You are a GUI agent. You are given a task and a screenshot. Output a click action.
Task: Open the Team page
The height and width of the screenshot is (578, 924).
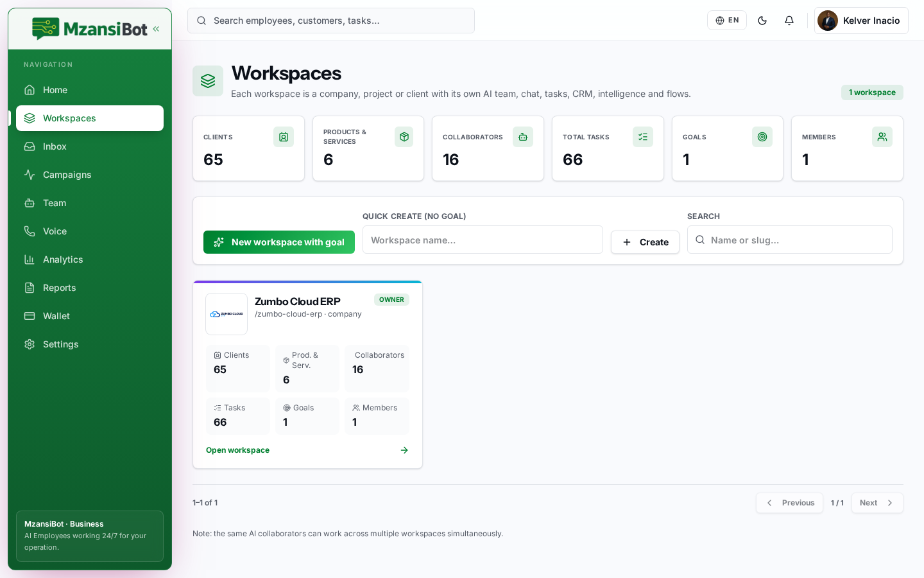(x=90, y=203)
